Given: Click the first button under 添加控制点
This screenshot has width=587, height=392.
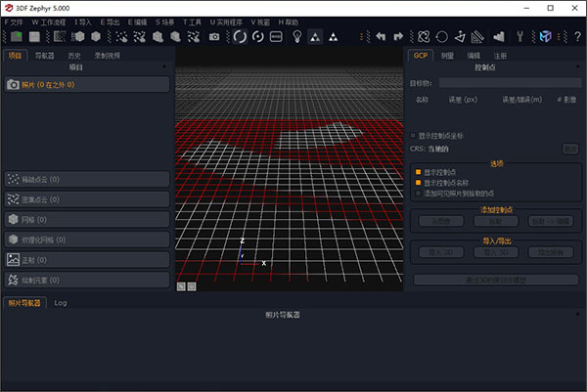Looking at the screenshot, I should click(441, 221).
